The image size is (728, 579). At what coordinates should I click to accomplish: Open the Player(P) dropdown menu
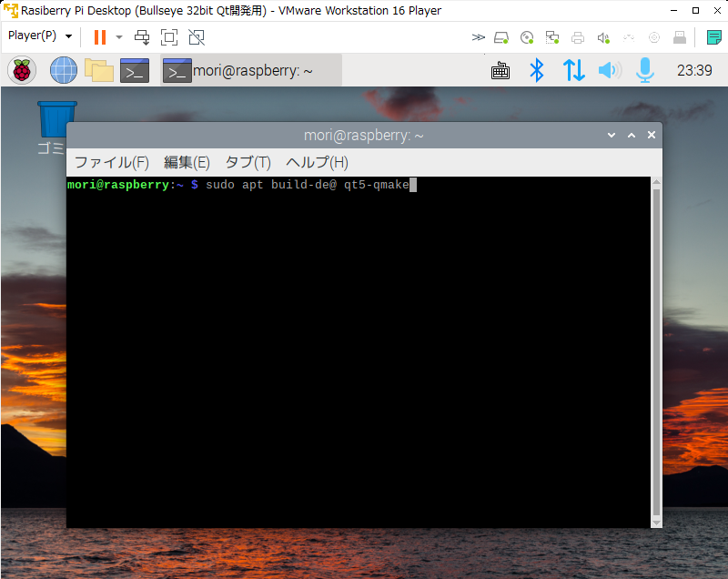40,36
